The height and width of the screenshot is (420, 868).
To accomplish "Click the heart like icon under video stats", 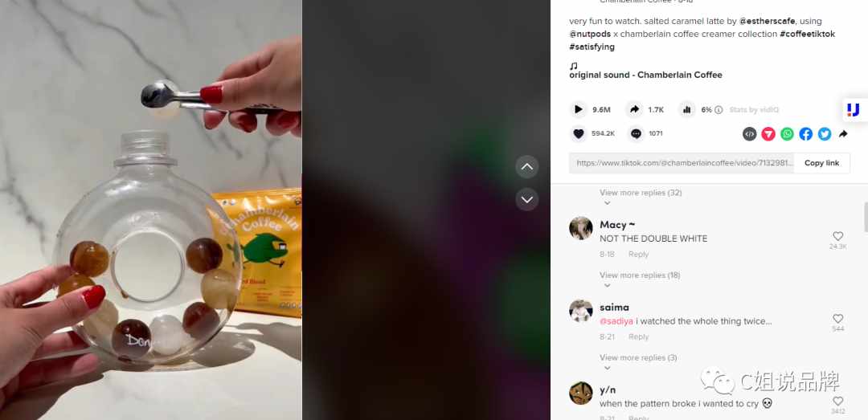I will coord(578,133).
